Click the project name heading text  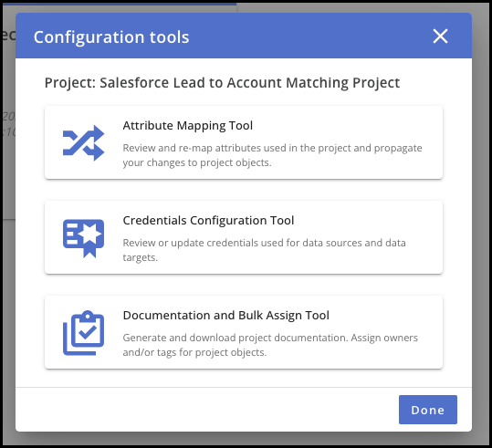point(222,83)
